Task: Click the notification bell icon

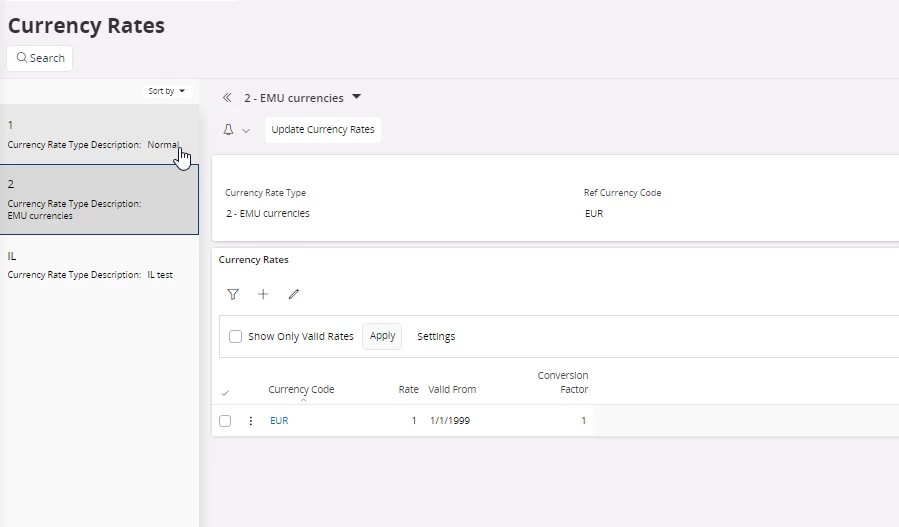Action: point(228,130)
